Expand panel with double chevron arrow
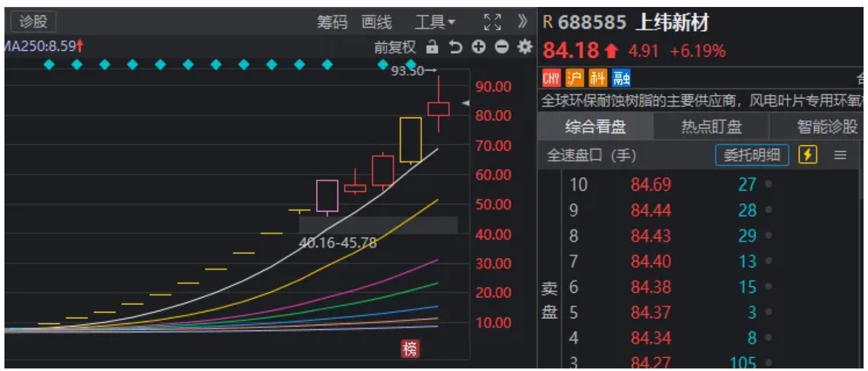The width and height of the screenshot is (868, 371). tap(523, 22)
